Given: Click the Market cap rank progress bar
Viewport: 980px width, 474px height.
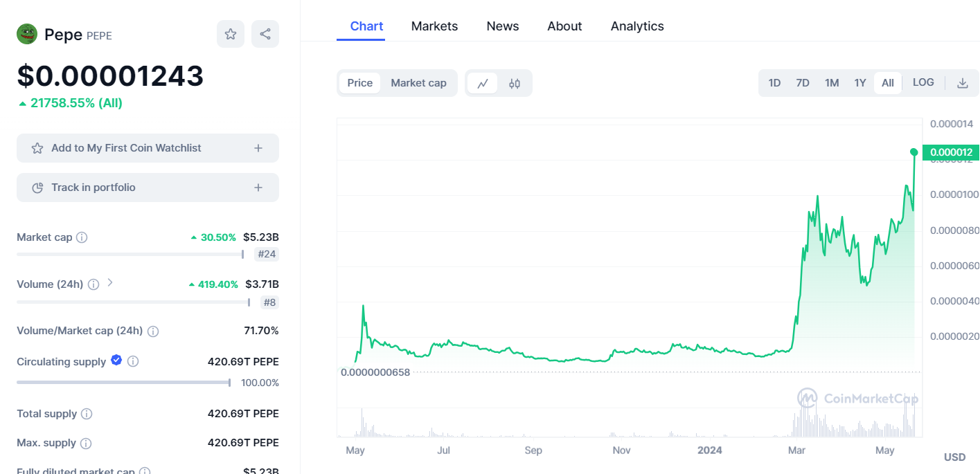Looking at the screenshot, I should click(130, 254).
